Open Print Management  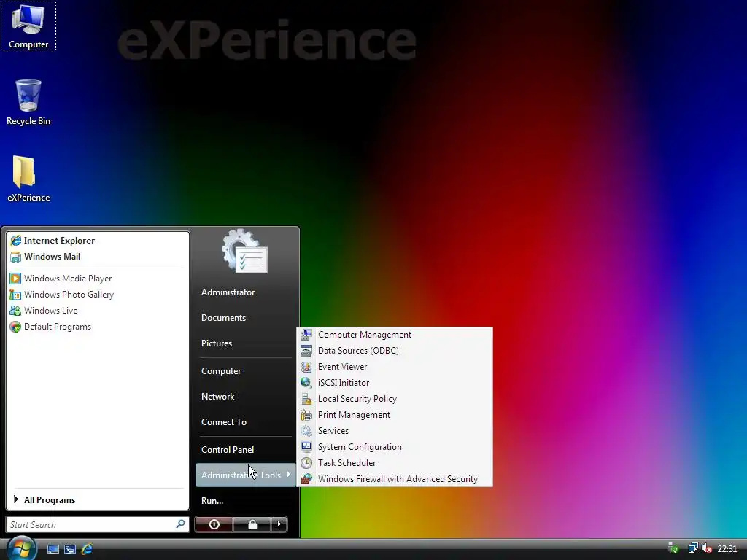[x=395, y=415]
